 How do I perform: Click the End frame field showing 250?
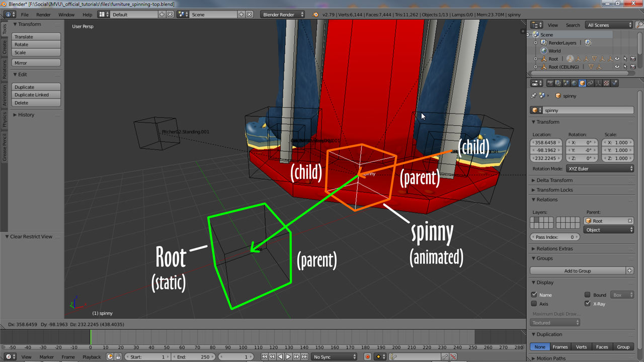coord(193,356)
